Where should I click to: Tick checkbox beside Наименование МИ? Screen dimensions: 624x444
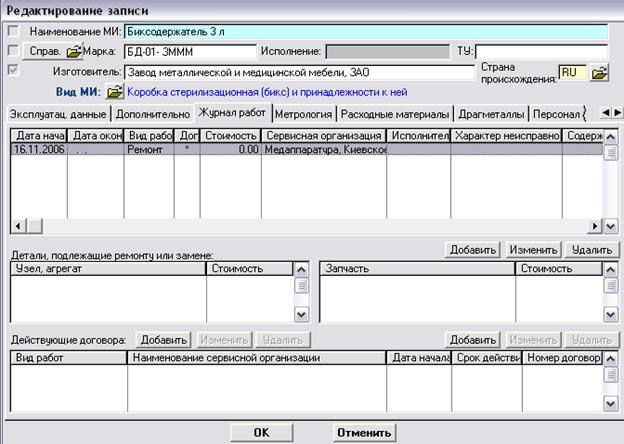tap(13, 31)
